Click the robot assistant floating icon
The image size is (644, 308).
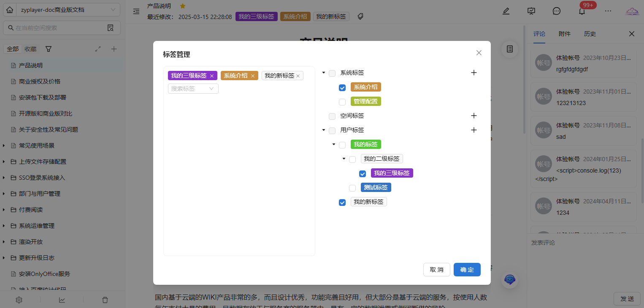pyautogui.click(x=510, y=280)
